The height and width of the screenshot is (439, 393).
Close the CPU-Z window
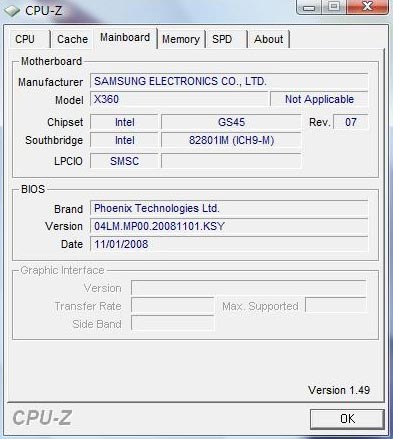(367, 7)
